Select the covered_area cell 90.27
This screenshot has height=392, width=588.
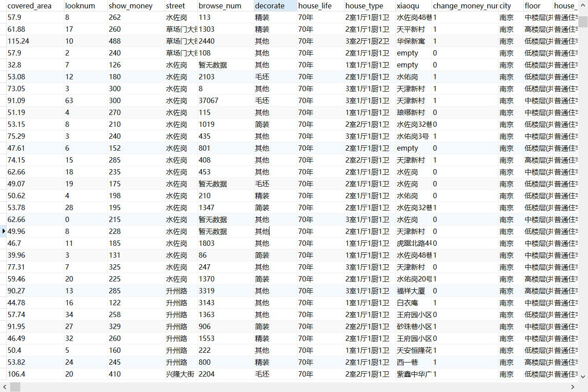click(x=35, y=291)
